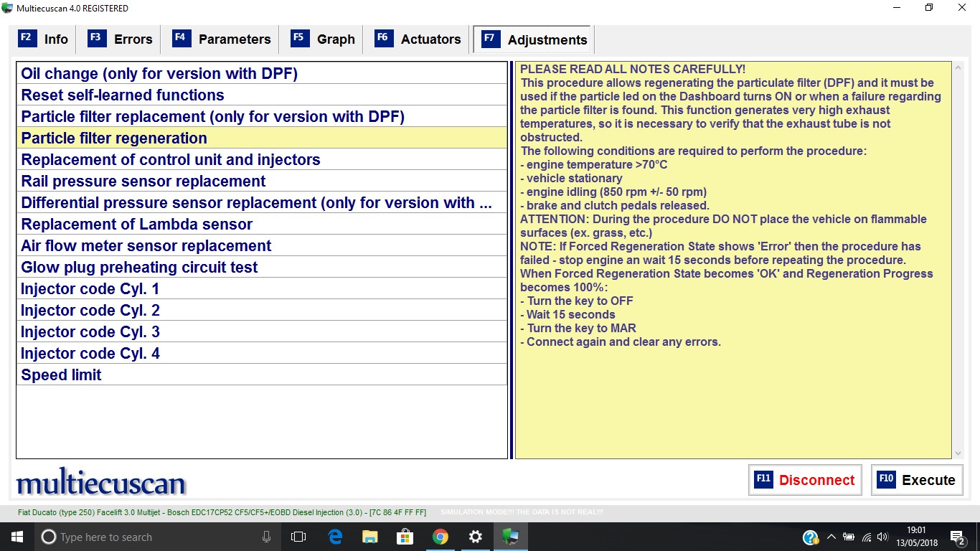This screenshot has width=980, height=551.
Task: Click the Multiecuscan taskbar icon
Action: click(x=510, y=537)
